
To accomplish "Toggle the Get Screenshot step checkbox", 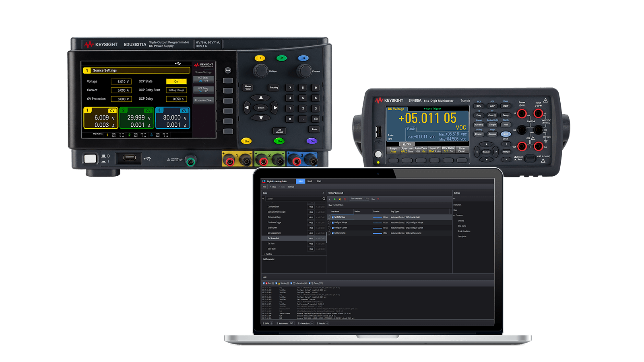I will tap(333, 233).
